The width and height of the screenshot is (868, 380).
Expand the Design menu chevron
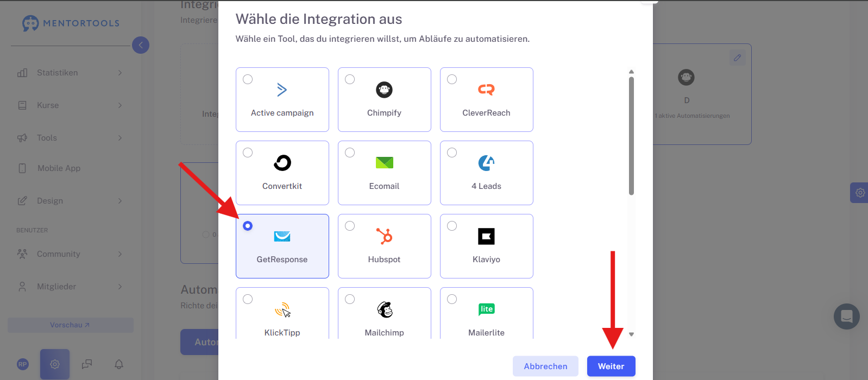120,201
